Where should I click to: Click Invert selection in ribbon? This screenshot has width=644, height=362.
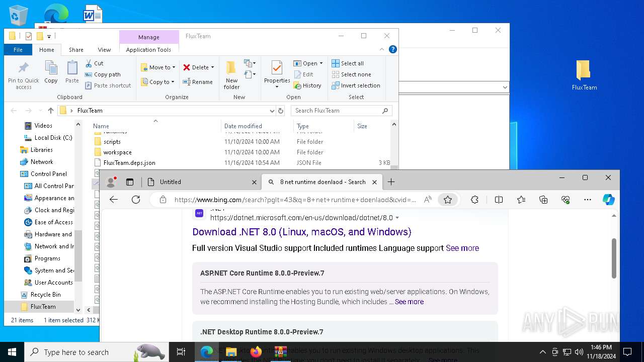pos(356,85)
